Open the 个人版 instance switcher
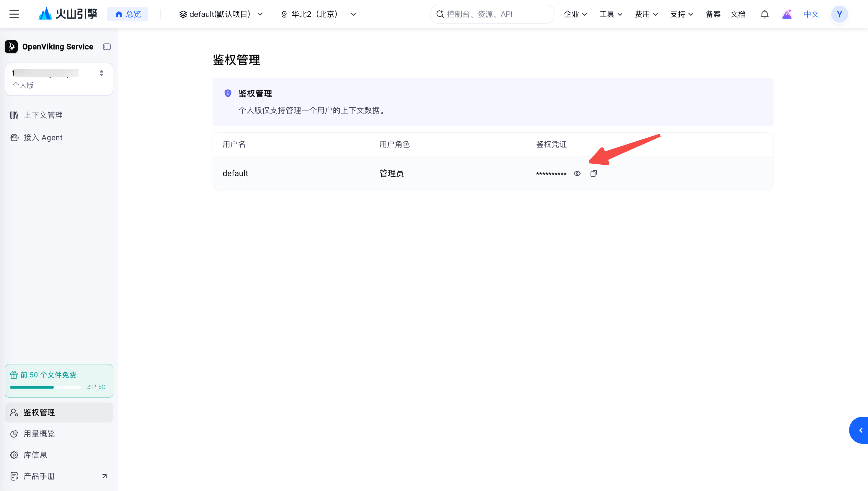The width and height of the screenshot is (868, 491). (x=59, y=79)
